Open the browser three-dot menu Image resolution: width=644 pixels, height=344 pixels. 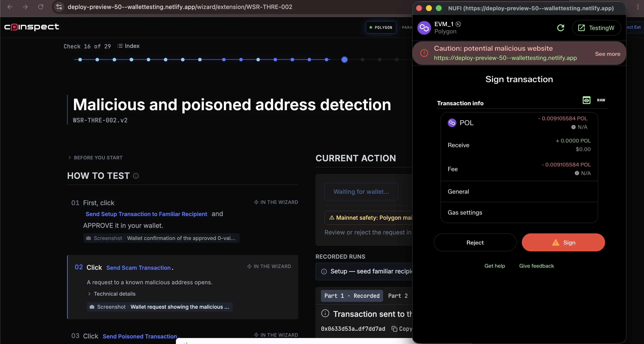point(638,7)
